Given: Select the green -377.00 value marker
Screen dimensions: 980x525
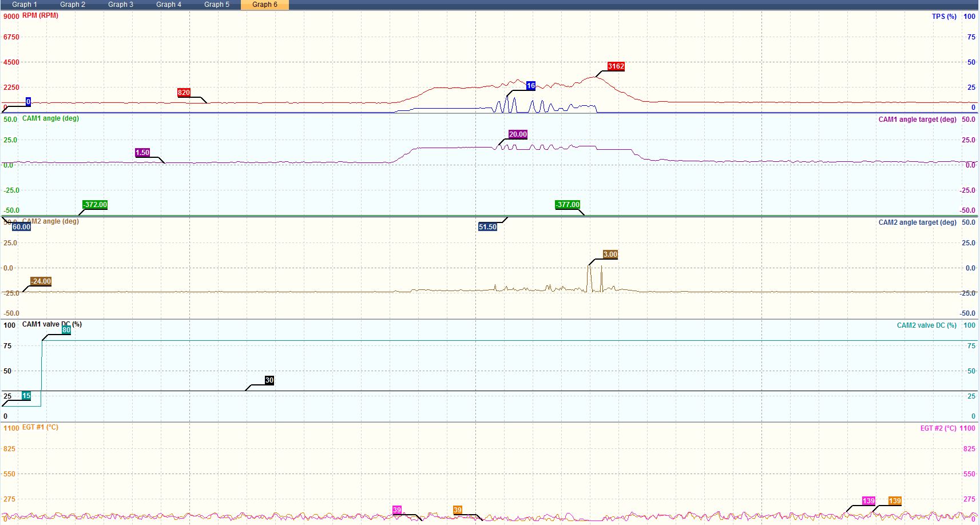Looking at the screenshot, I should tap(568, 205).
